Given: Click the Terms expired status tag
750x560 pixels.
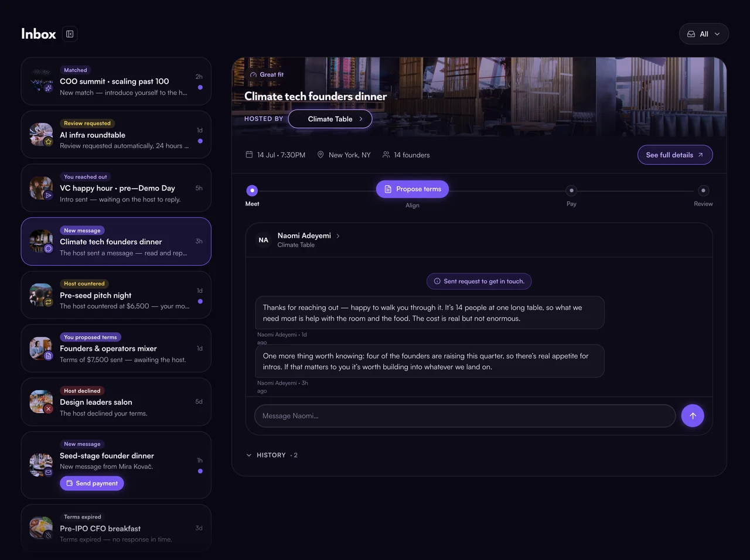Looking at the screenshot, I should point(83,517).
